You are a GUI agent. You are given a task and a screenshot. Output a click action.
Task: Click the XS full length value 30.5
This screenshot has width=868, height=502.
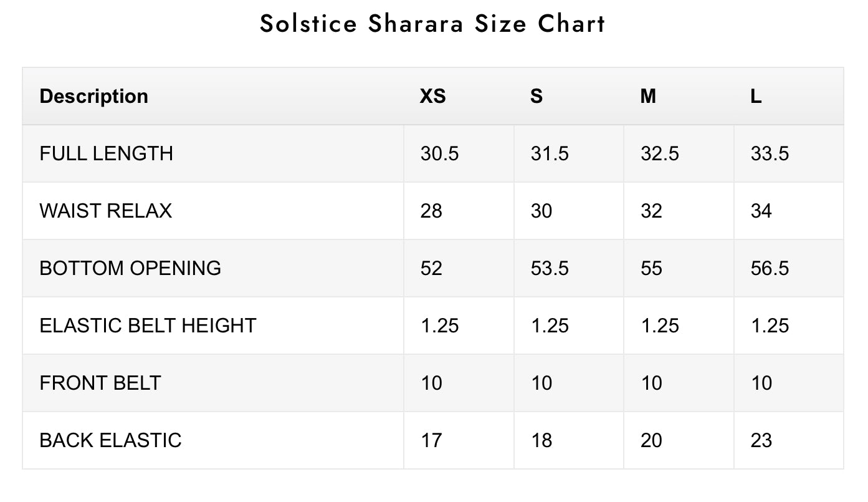coord(440,153)
